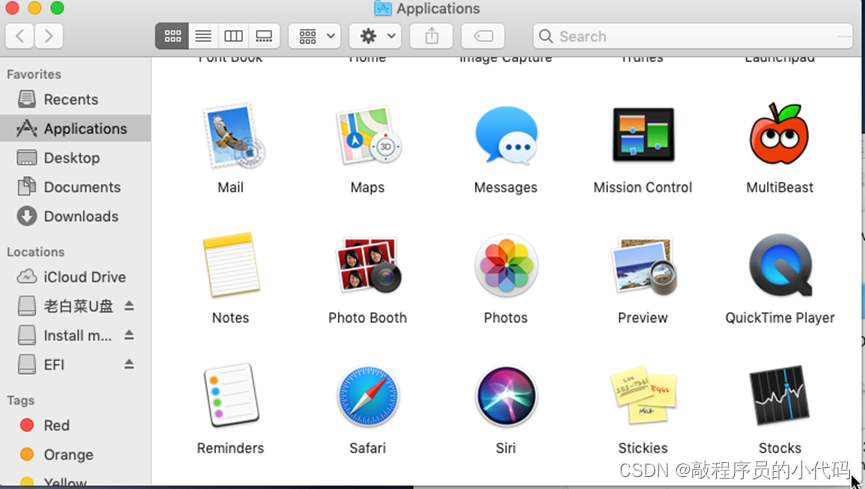Eject the Install m... volume
Image resolution: width=865 pixels, height=489 pixels.
129,335
